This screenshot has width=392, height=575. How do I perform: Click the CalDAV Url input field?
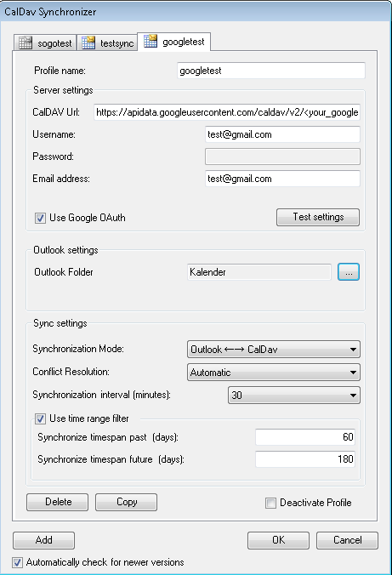click(x=227, y=112)
